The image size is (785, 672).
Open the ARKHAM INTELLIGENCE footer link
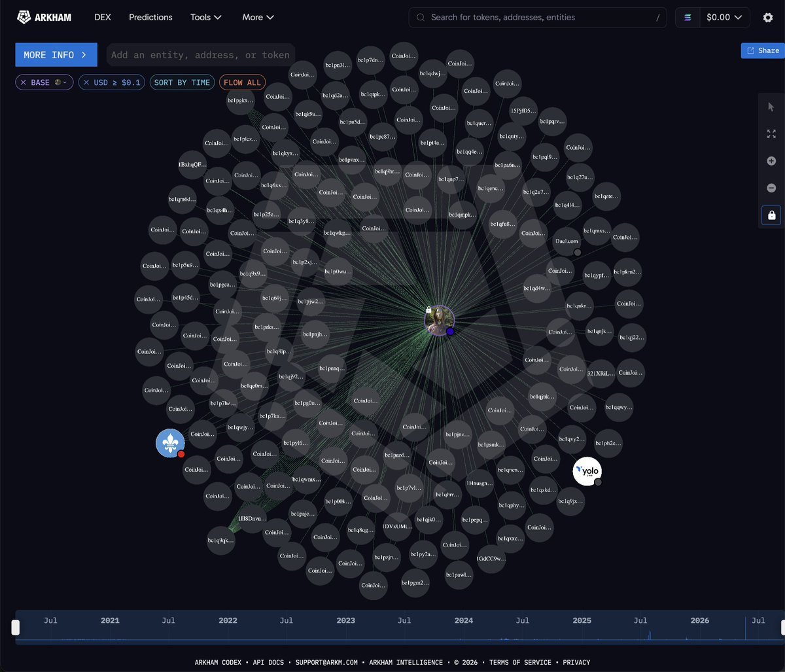point(406,662)
